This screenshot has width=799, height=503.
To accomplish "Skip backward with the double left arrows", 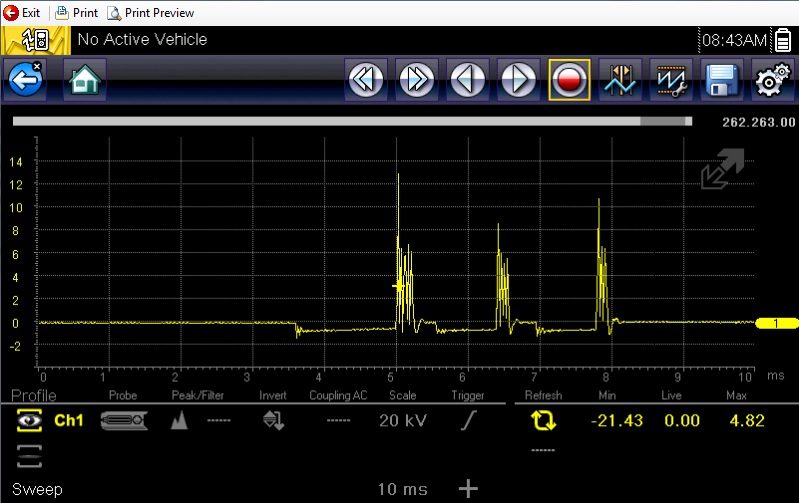I will [x=366, y=80].
